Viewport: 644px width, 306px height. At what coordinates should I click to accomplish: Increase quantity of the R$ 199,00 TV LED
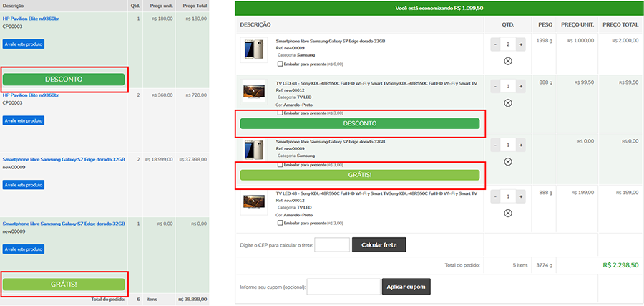click(521, 196)
